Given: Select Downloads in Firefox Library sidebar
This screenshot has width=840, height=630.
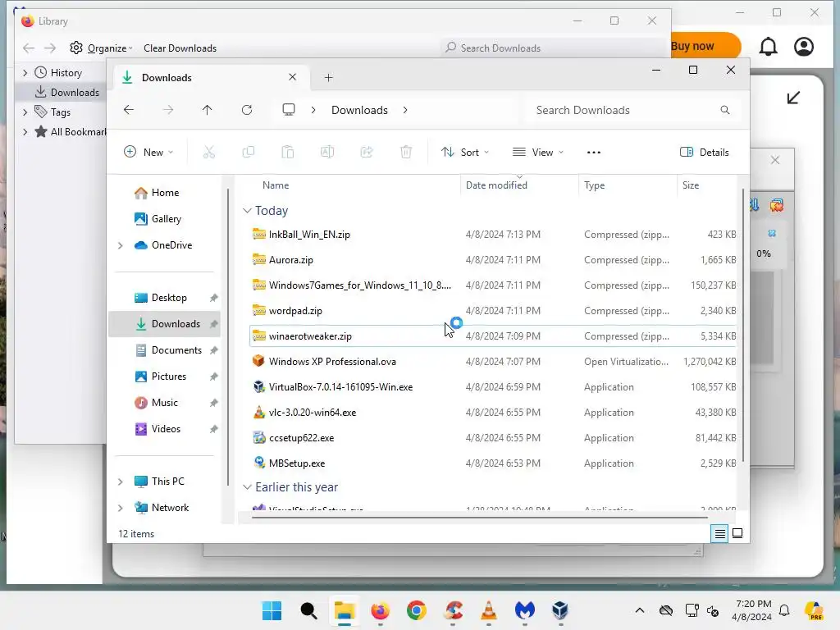Looking at the screenshot, I should [67, 93].
